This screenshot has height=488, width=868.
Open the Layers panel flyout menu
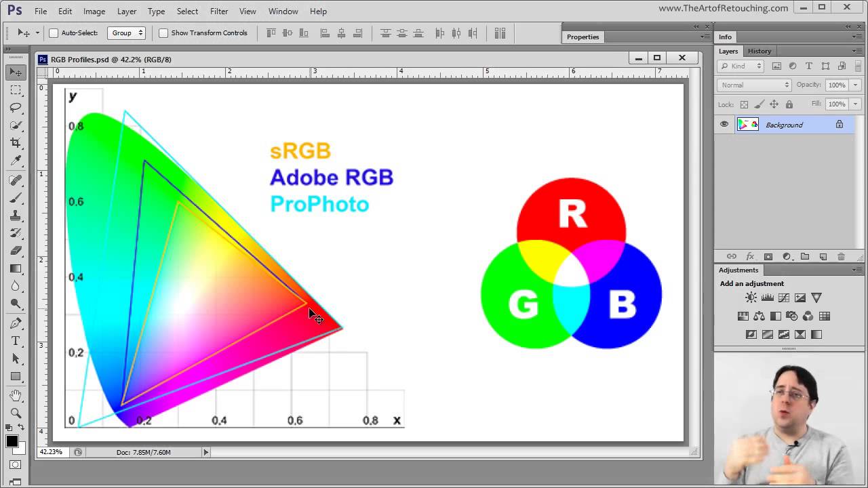click(x=857, y=51)
